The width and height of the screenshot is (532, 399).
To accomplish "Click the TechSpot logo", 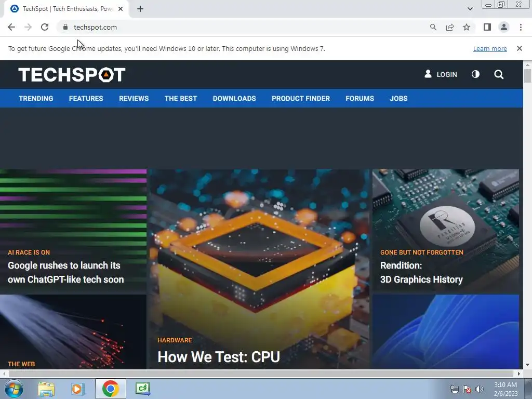I will pyautogui.click(x=72, y=75).
